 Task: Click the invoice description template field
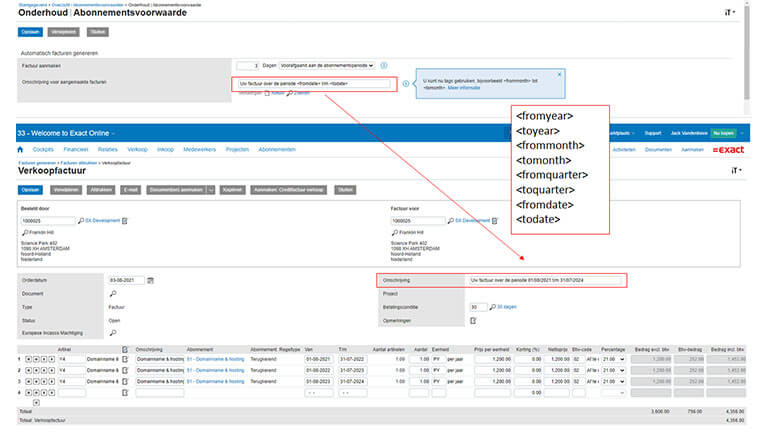click(x=314, y=84)
